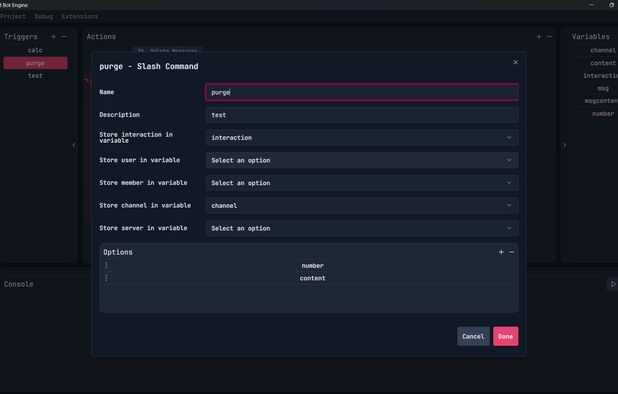The height and width of the screenshot is (394, 618).
Task: Open Store interaction in variable dropdown
Action: pyautogui.click(x=362, y=138)
